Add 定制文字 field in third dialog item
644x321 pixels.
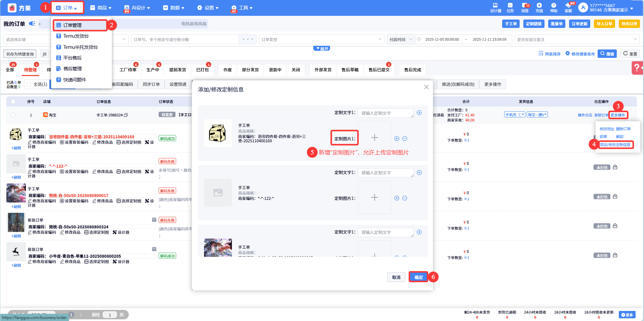[419, 232]
